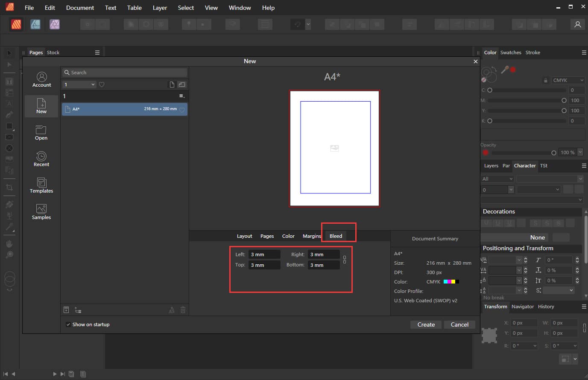Open preset list options menu icon
588x380 pixels.
pyautogui.click(x=181, y=96)
